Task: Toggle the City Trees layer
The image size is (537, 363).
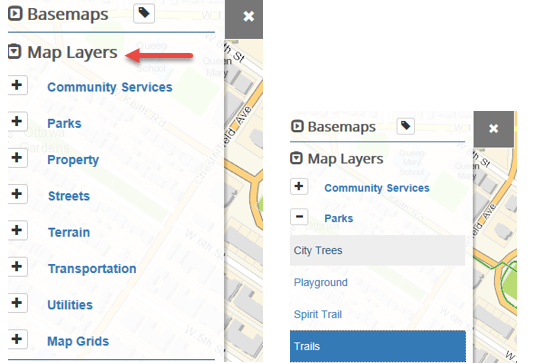Action: point(377,250)
